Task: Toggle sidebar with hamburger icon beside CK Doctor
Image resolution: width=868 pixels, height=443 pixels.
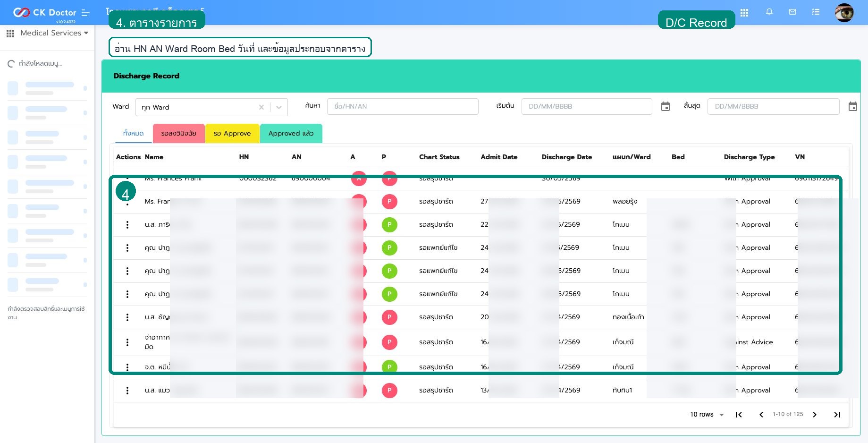Action: pos(85,13)
